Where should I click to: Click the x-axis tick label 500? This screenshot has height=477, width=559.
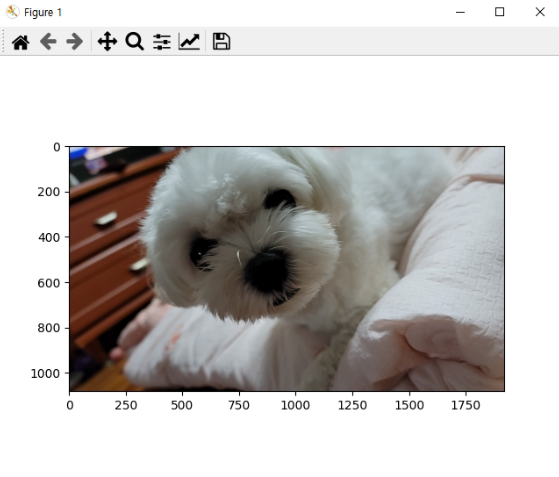point(182,405)
